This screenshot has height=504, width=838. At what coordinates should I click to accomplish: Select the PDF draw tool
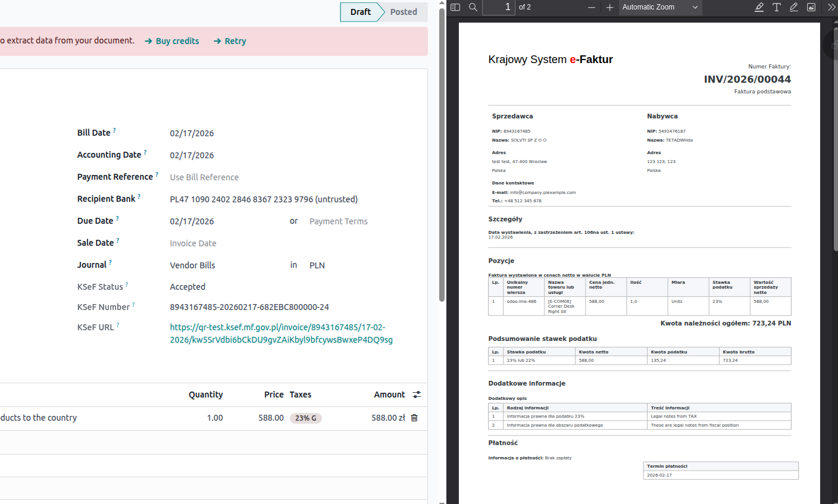(x=794, y=7)
